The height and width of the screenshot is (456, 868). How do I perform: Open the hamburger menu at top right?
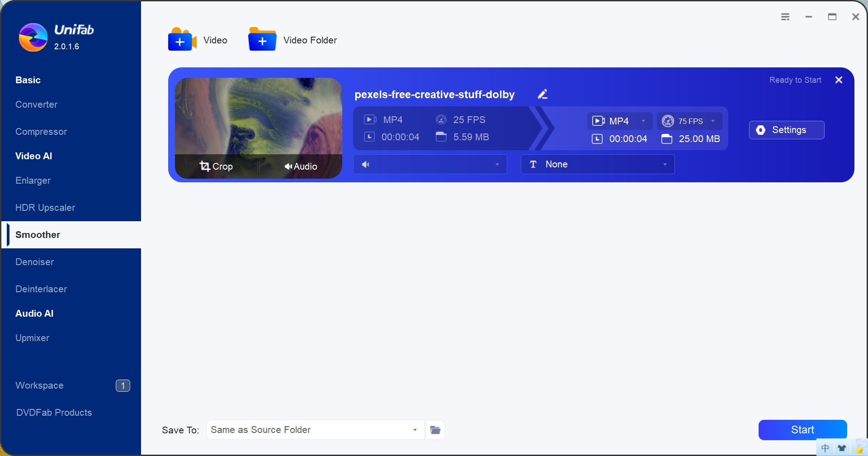pyautogui.click(x=785, y=16)
